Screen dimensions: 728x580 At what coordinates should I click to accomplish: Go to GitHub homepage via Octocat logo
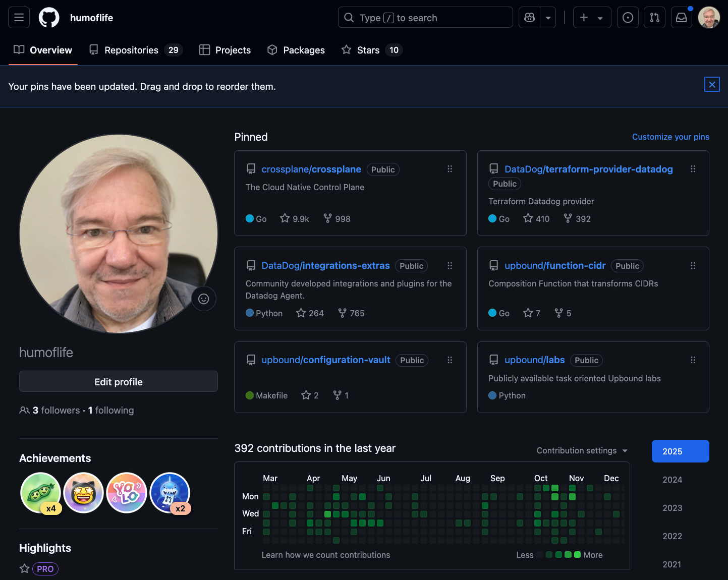49,18
